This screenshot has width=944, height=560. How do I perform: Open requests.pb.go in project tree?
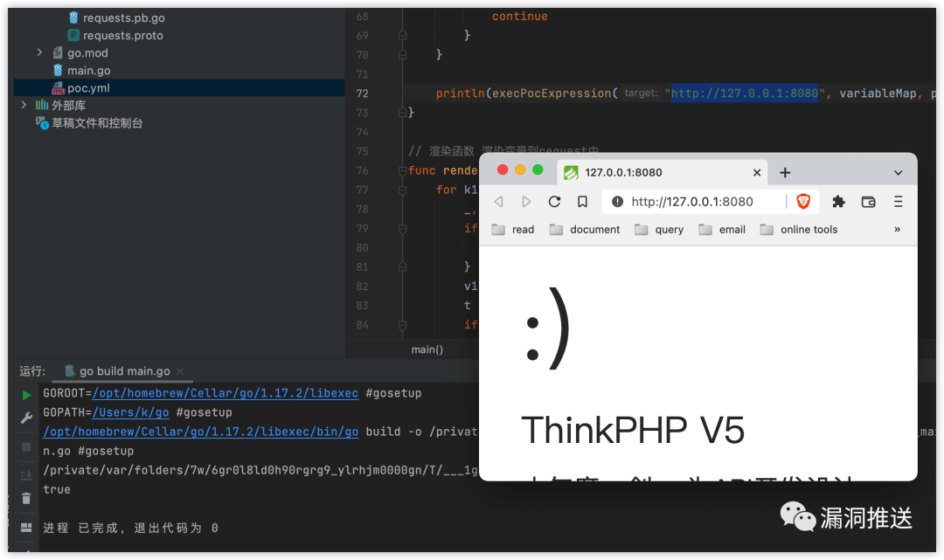[x=123, y=18]
